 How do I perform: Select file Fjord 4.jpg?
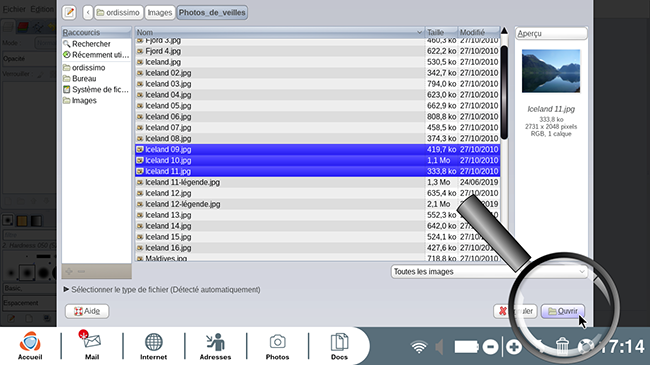[318, 51]
